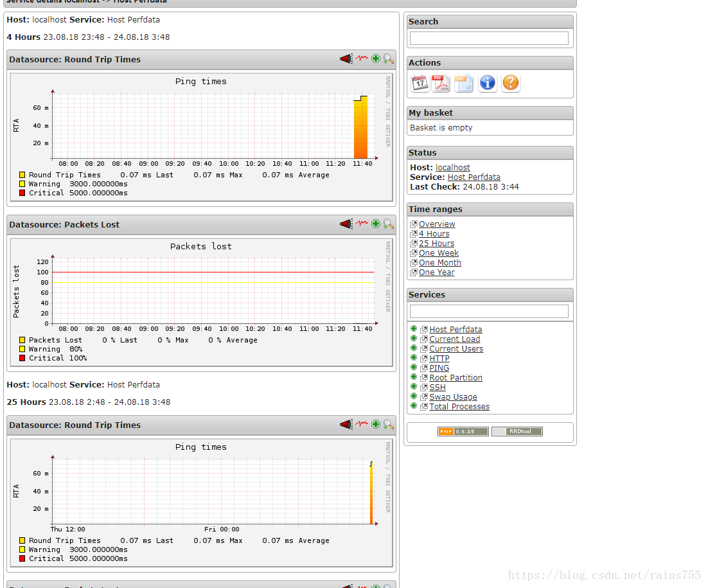Add Host Perfdata service to basket
This screenshot has height=588, width=708.
click(414, 329)
